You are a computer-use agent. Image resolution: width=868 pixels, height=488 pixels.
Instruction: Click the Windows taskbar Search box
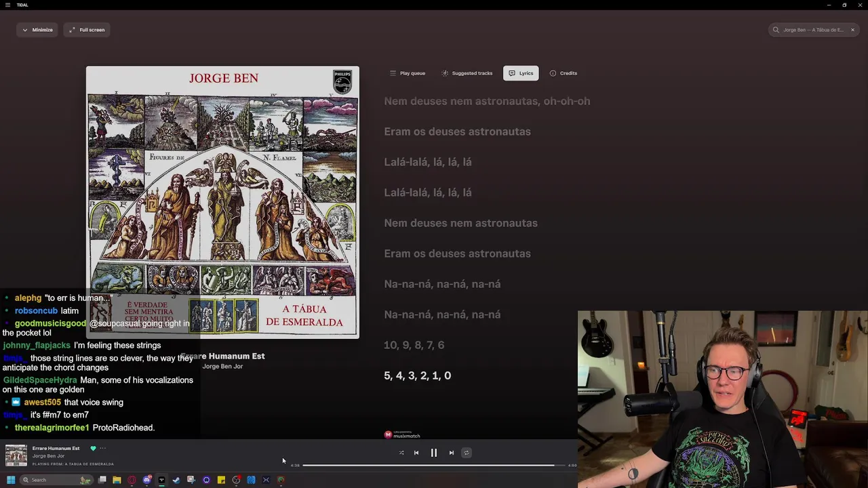[x=57, y=480]
